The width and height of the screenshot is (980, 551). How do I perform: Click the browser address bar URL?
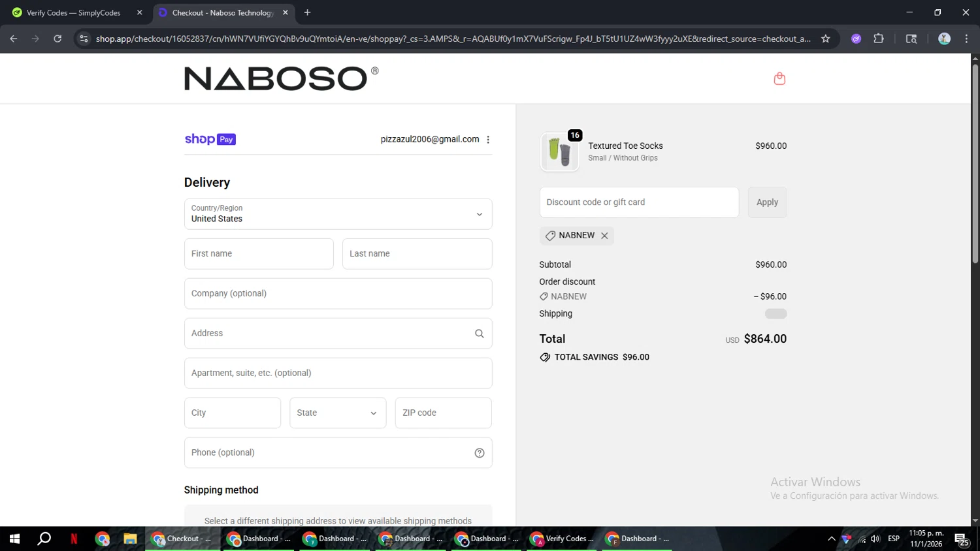tap(453, 39)
